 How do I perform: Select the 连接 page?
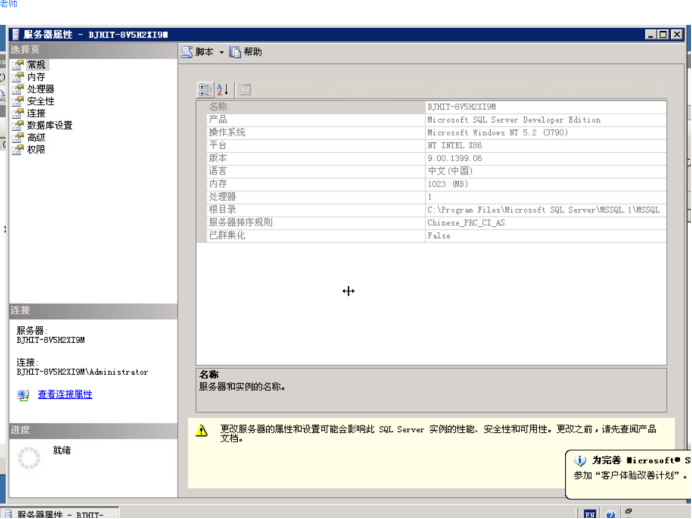36,113
